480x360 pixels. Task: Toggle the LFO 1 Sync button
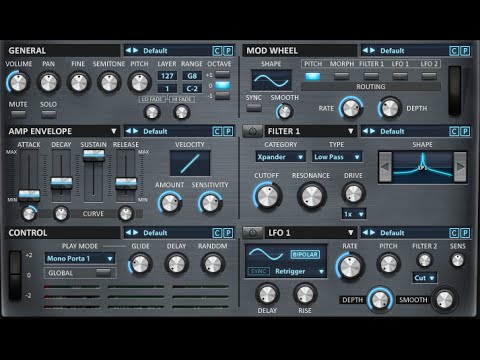258,271
